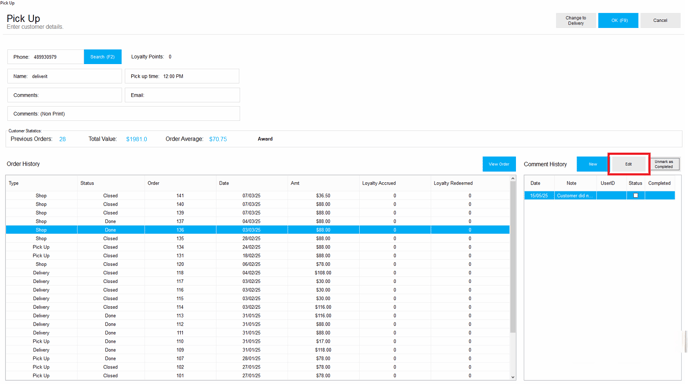Click into the Name field
The height and width of the screenshot is (387, 688).
64,76
